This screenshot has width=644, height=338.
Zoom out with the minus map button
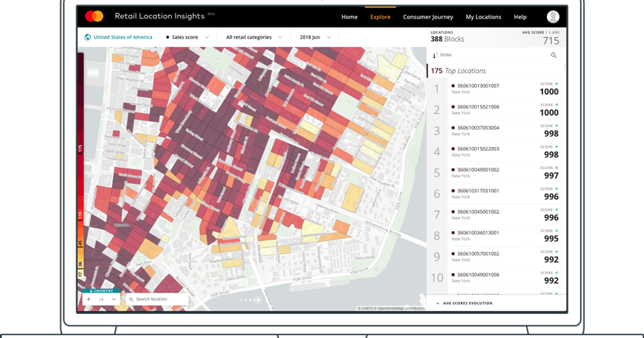(114, 299)
